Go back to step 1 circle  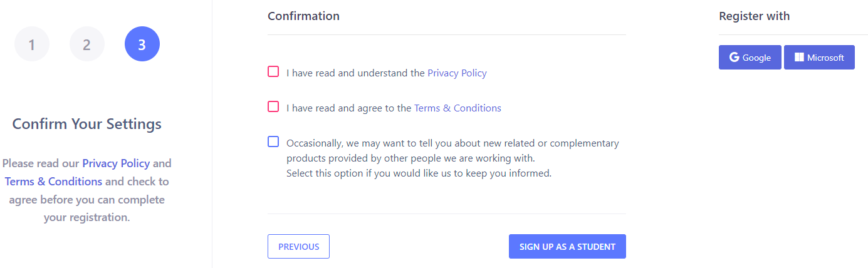pos(32,44)
